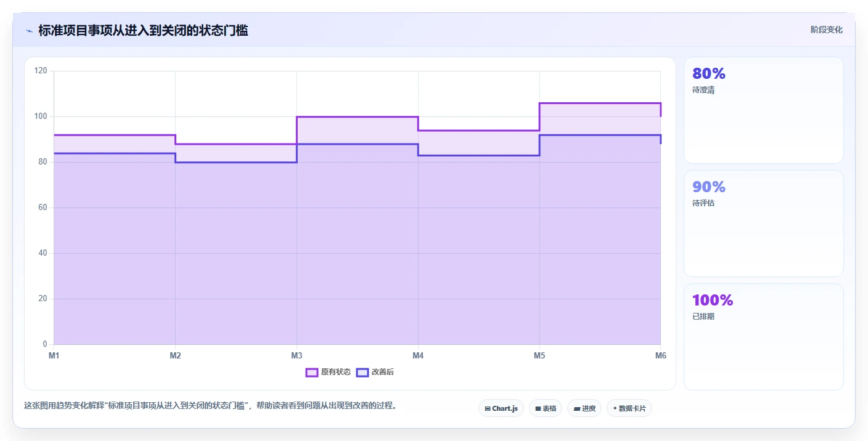Screen dimensions: 868x441
Task: Open the 100% 已排期 card
Action: coord(764,337)
